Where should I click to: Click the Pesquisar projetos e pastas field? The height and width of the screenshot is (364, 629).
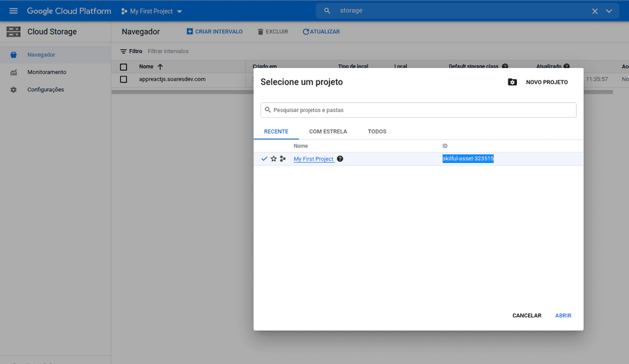(418, 110)
